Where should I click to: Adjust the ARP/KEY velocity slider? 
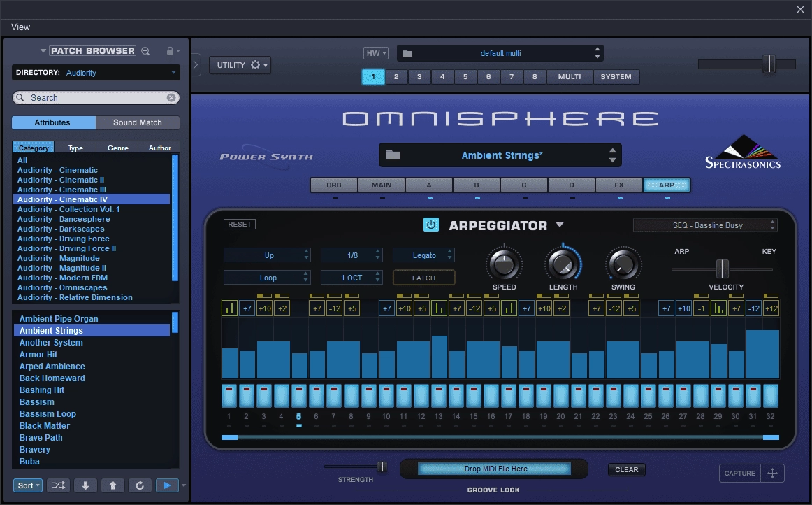point(722,269)
